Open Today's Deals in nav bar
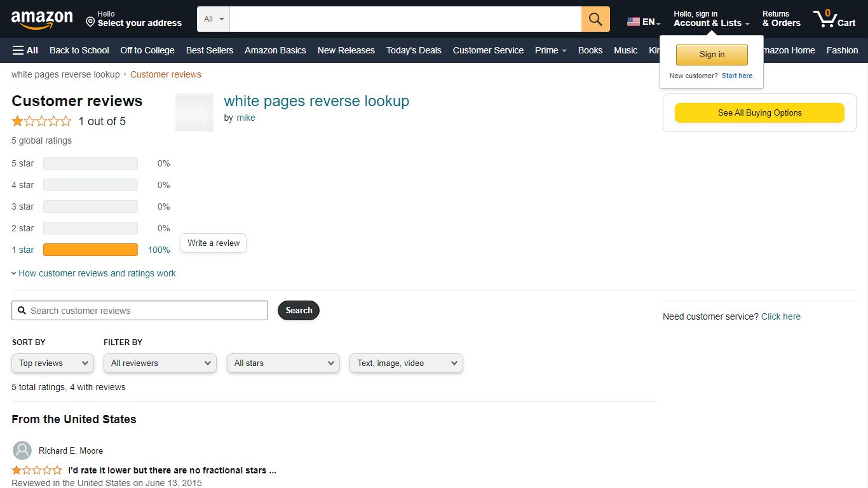This screenshot has width=868, height=488. click(x=414, y=50)
